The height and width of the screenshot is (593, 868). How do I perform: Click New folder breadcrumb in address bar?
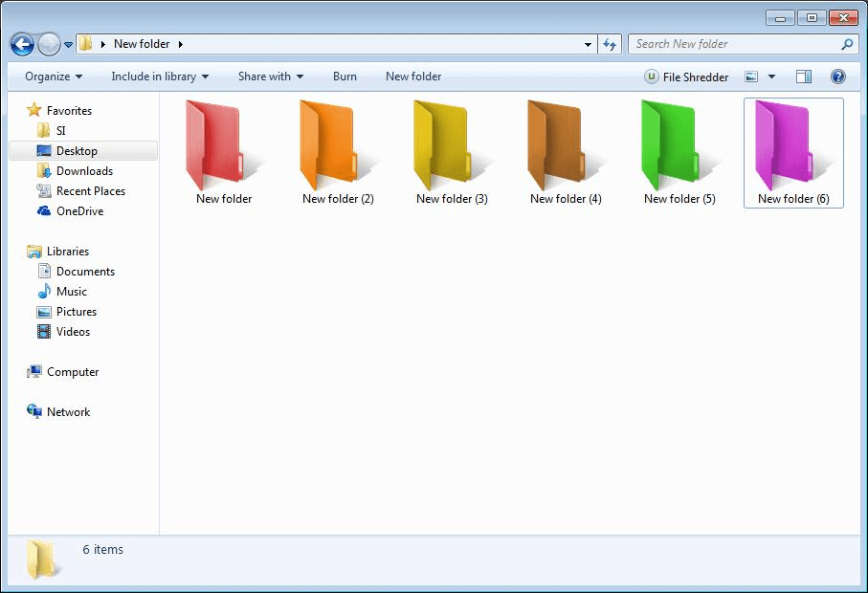pyautogui.click(x=142, y=44)
